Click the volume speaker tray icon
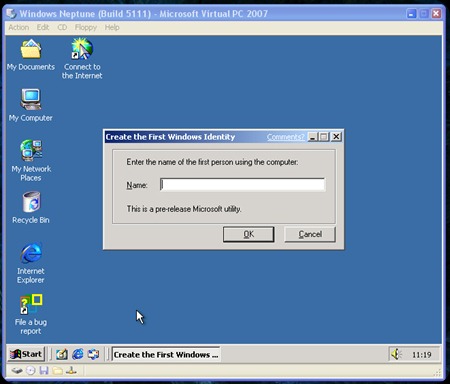450x384 pixels. click(x=396, y=354)
